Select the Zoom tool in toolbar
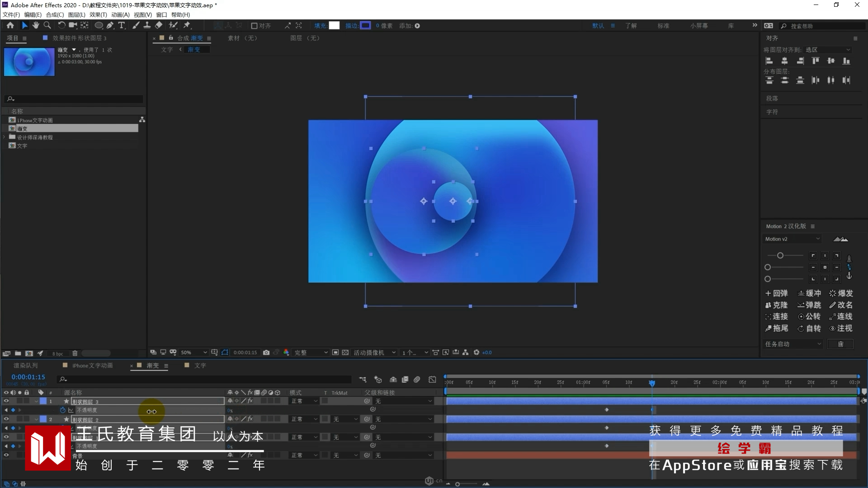Screen dimensions: 868x488 coord(47,25)
